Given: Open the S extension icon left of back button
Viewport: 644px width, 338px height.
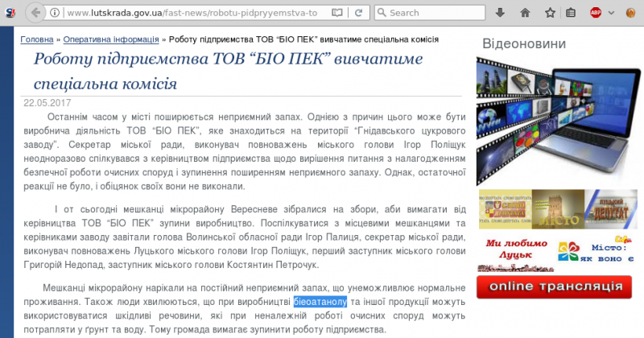Looking at the screenshot, I should click(10, 13).
